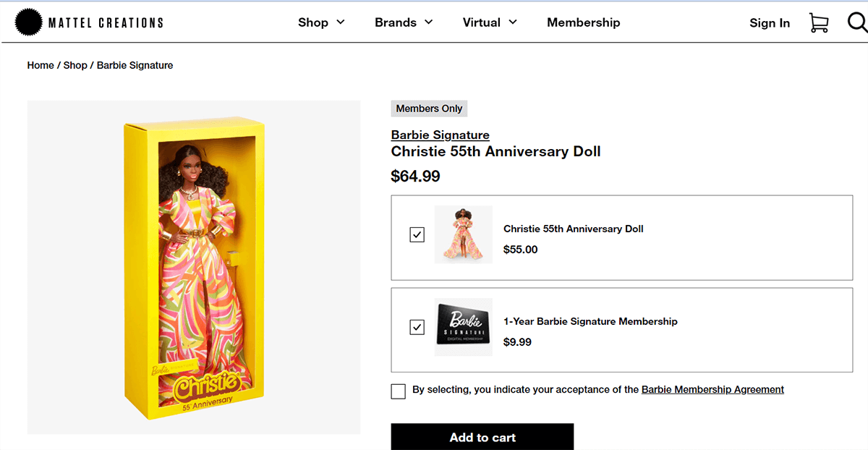The height and width of the screenshot is (450, 868).
Task: Click the Add to cart button
Action: tap(482, 437)
